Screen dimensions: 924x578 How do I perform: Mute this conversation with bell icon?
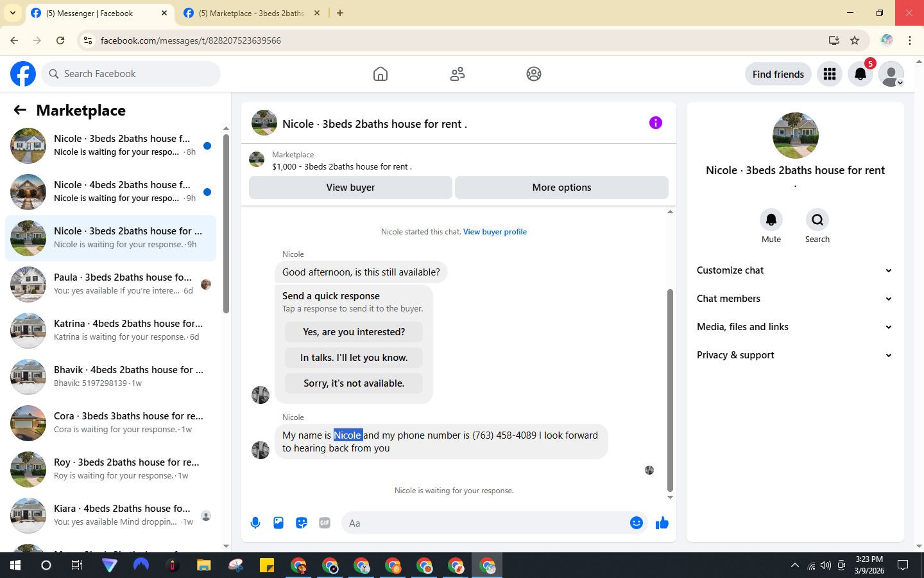pos(771,220)
